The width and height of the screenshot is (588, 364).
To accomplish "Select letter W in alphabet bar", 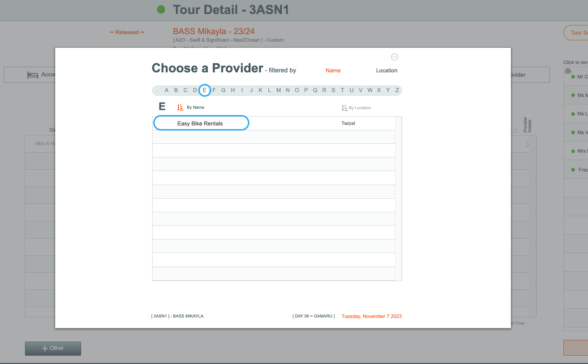I will pyautogui.click(x=370, y=90).
